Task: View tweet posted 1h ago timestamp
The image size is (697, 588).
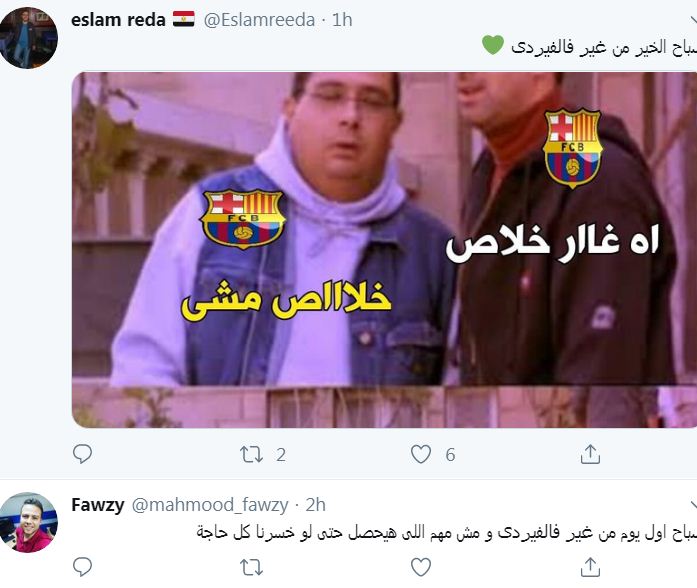Action: click(x=342, y=20)
